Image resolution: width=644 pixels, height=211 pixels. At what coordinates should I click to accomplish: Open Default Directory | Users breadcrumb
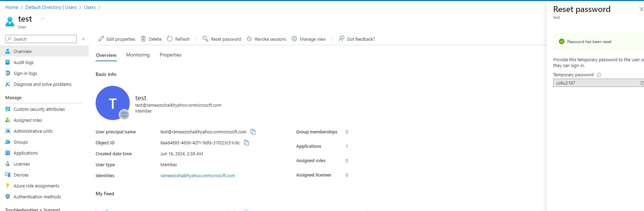[51, 7]
